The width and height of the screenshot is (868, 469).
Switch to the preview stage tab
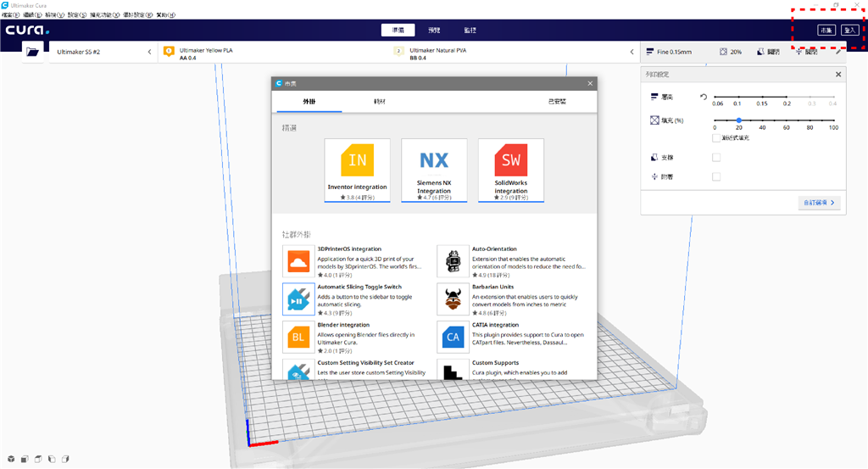[434, 30]
